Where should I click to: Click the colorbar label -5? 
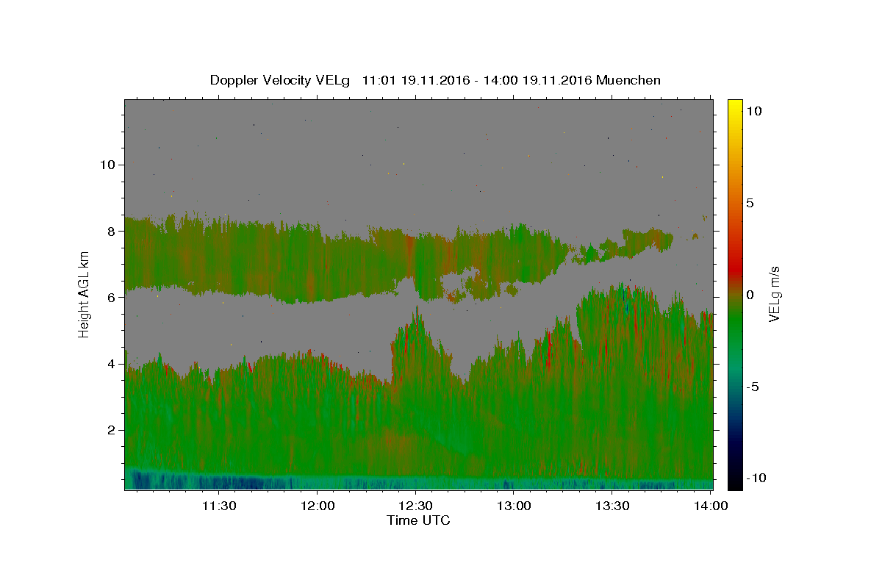click(x=753, y=387)
